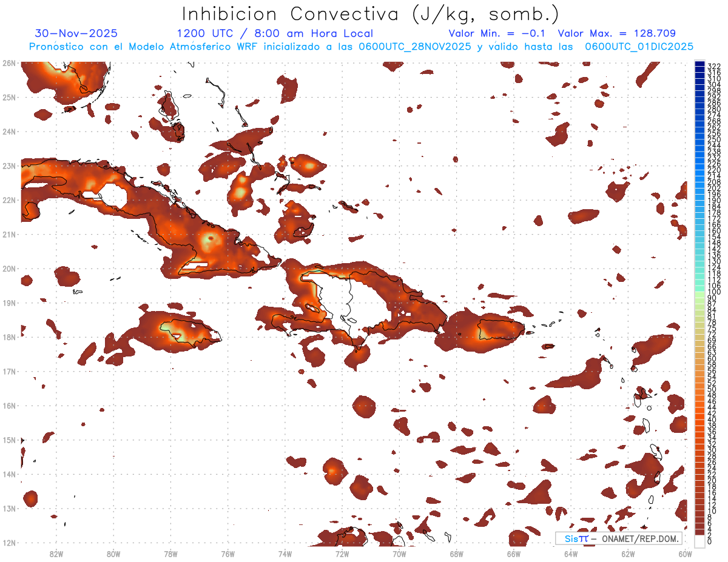Click the title 'Inhibicion Convectiva (J/kg, somb.)'

point(371,14)
